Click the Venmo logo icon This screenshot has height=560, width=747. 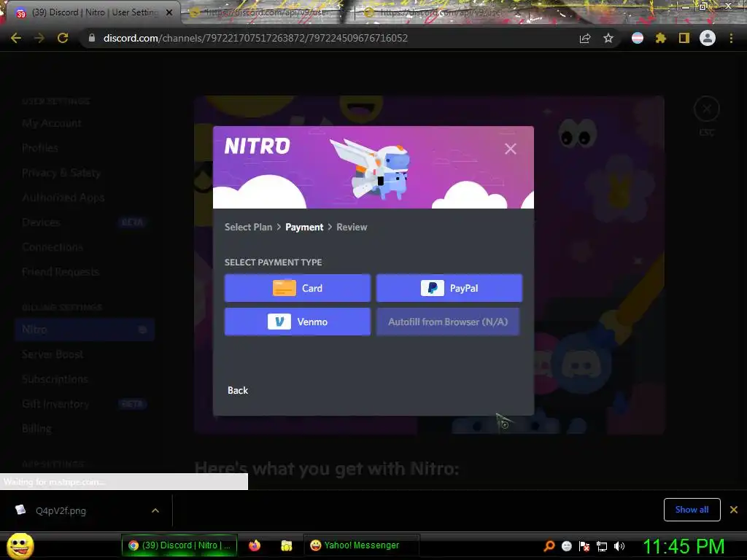(279, 322)
